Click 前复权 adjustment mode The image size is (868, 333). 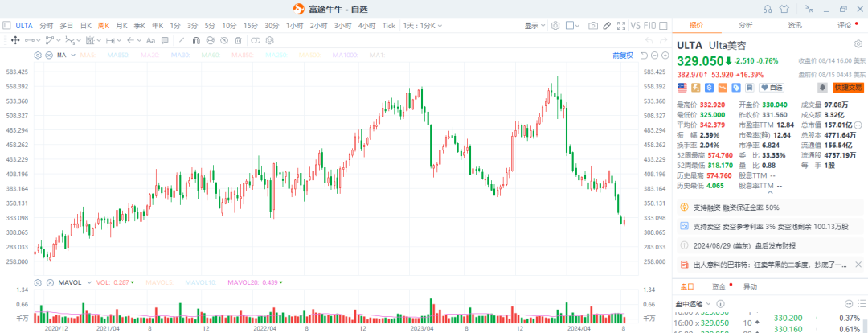[622, 55]
